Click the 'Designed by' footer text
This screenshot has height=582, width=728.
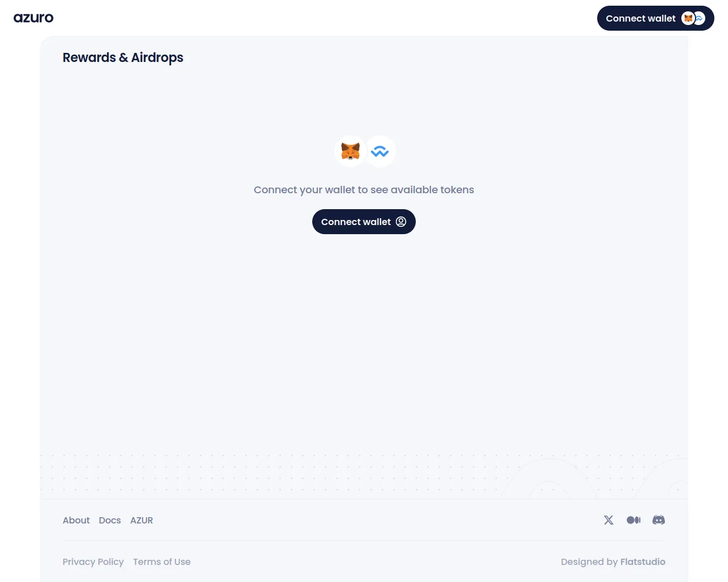coord(589,562)
